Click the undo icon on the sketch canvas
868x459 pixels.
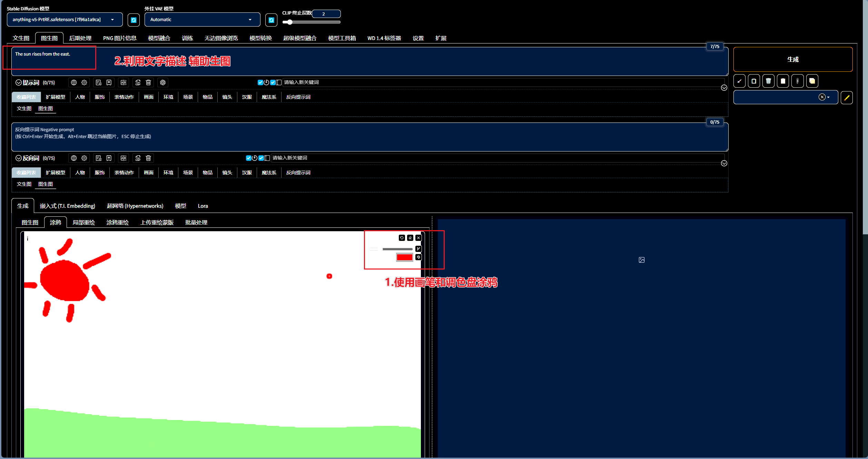[402, 238]
